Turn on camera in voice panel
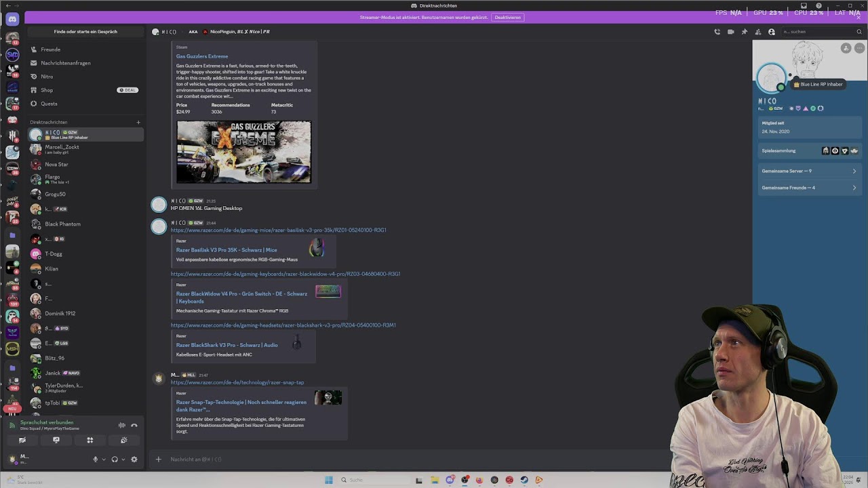 point(22,440)
